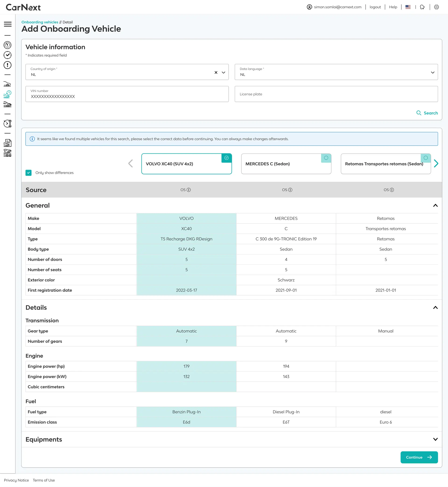Open the multi-car transport icon in the sidebar
This screenshot has width=448, height=487.
point(7,153)
